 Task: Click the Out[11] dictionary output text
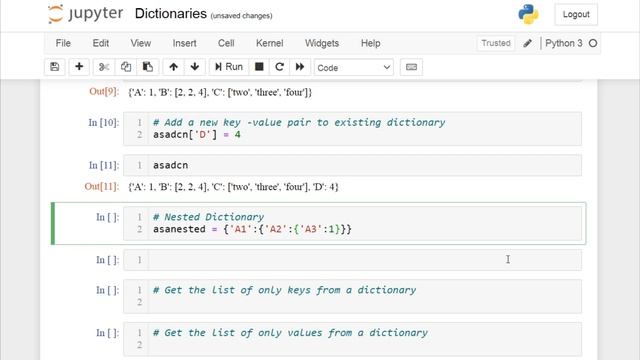tap(233, 187)
